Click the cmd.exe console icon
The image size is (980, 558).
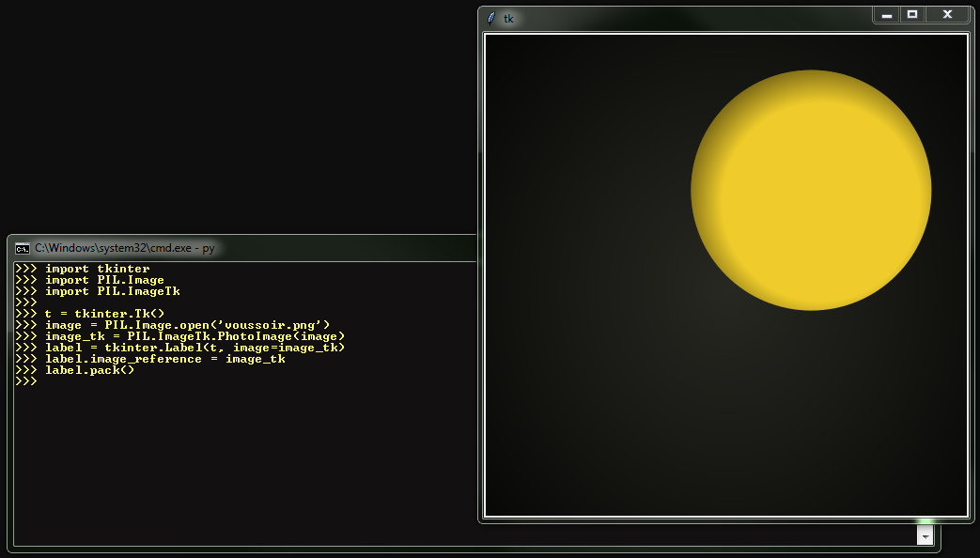(x=22, y=248)
